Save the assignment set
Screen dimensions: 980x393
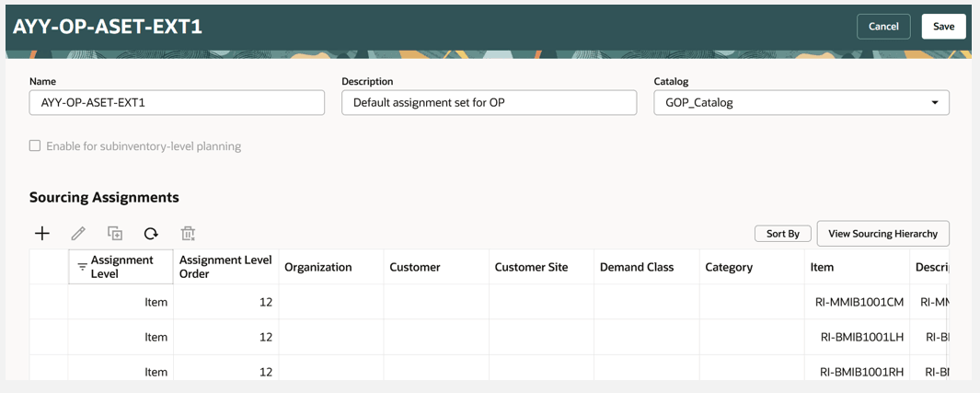[x=943, y=27]
